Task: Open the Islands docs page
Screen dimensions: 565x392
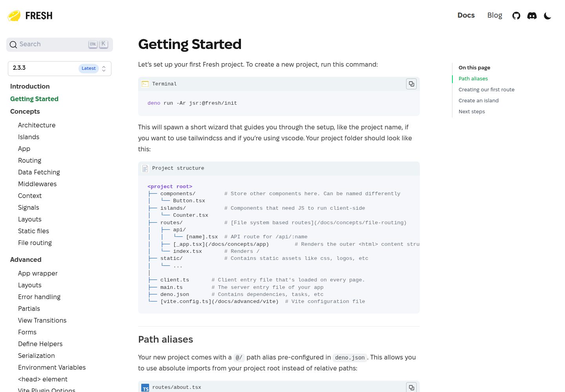Action: coord(29,137)
